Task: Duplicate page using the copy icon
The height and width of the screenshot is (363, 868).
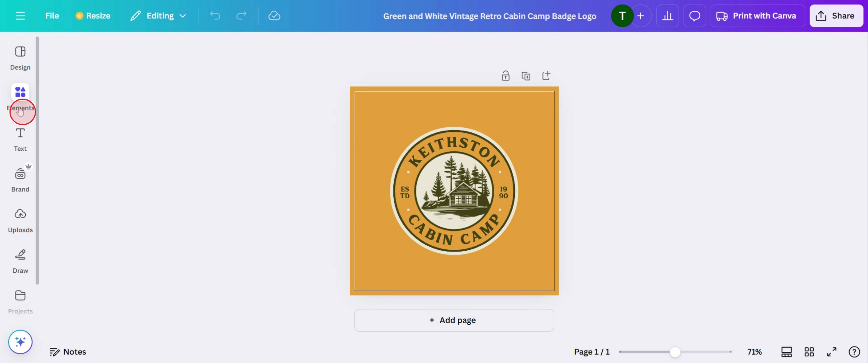Action: pyautogui.click(x=526, y=76)
